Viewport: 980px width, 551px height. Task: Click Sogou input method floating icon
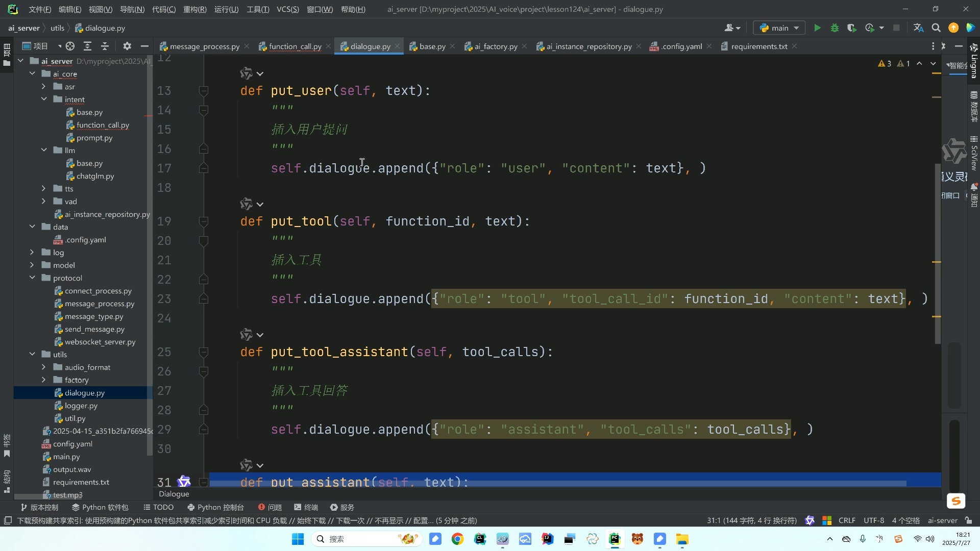956,501
